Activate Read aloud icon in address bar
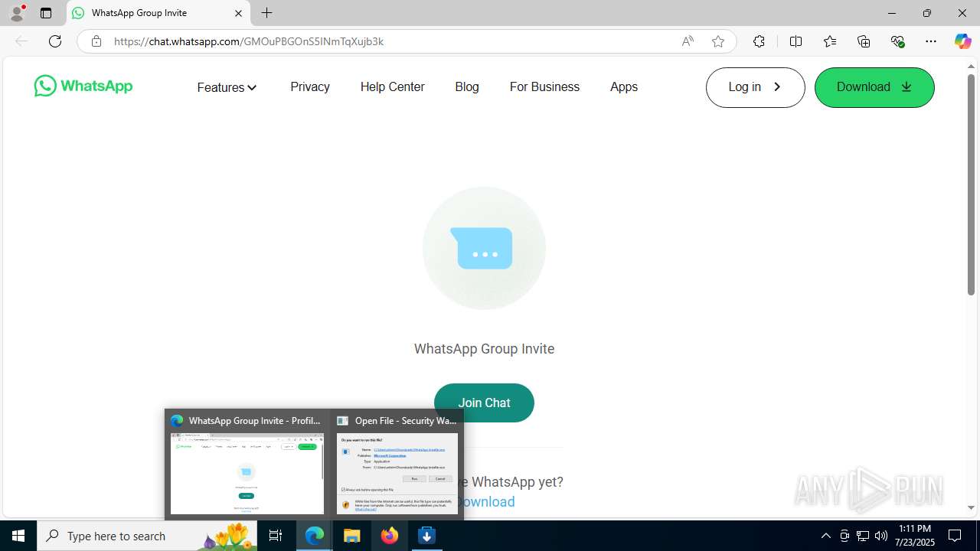The image size is (980, 551). (x=688, y=41)
